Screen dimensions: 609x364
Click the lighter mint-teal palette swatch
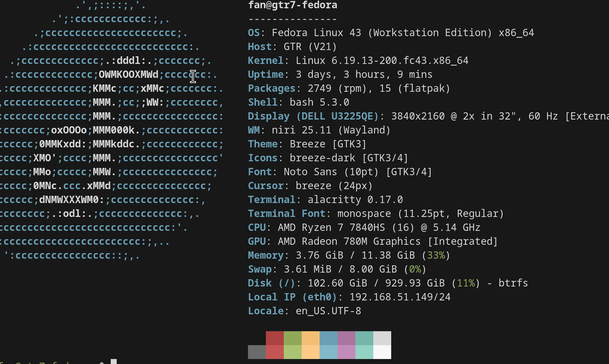click(364, 352)
